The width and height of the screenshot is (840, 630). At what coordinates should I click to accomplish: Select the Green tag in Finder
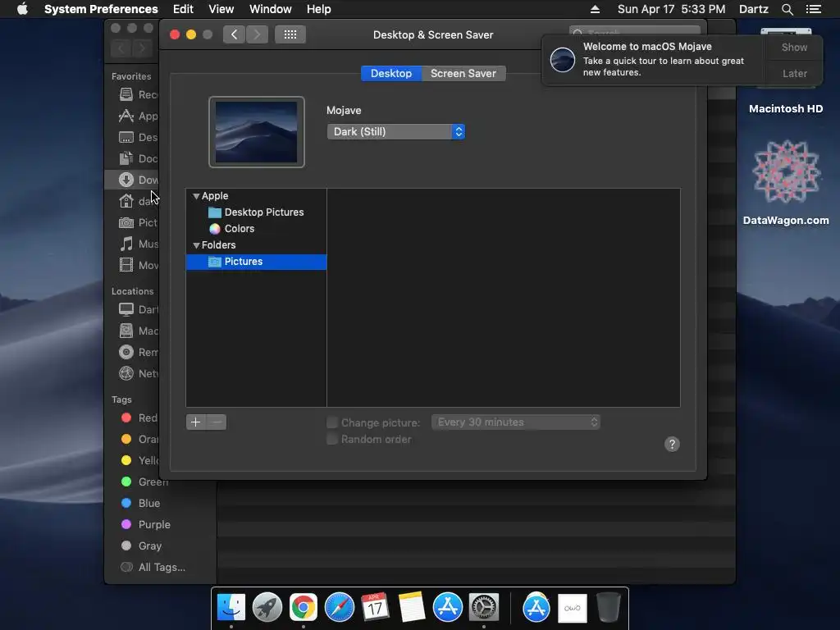144,482
